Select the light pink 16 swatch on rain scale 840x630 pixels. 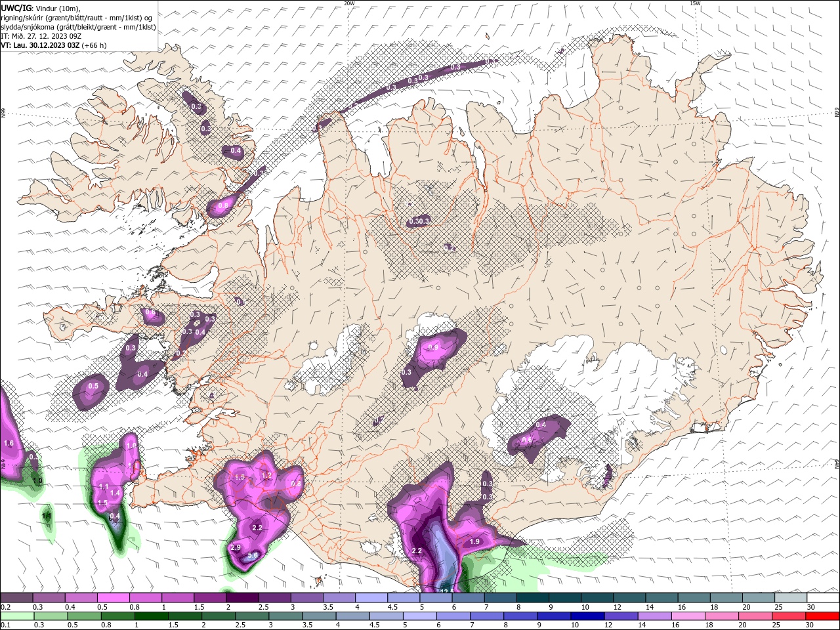(688, 616)
